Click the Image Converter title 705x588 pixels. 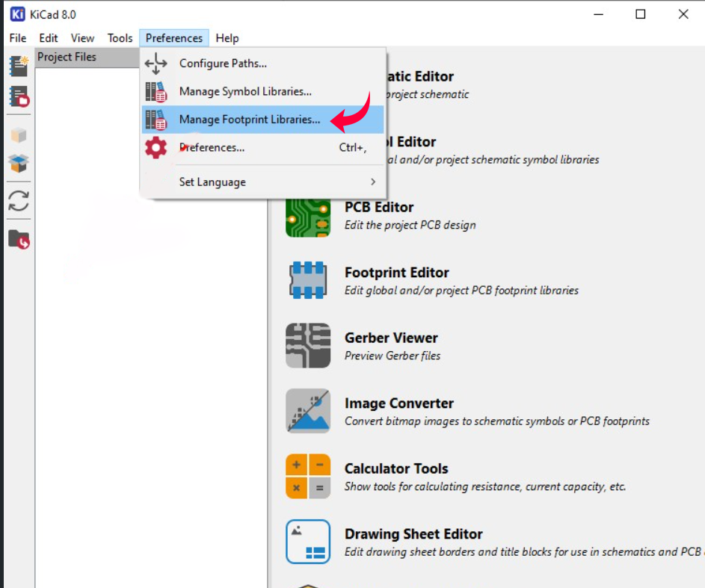pos(398,403)
